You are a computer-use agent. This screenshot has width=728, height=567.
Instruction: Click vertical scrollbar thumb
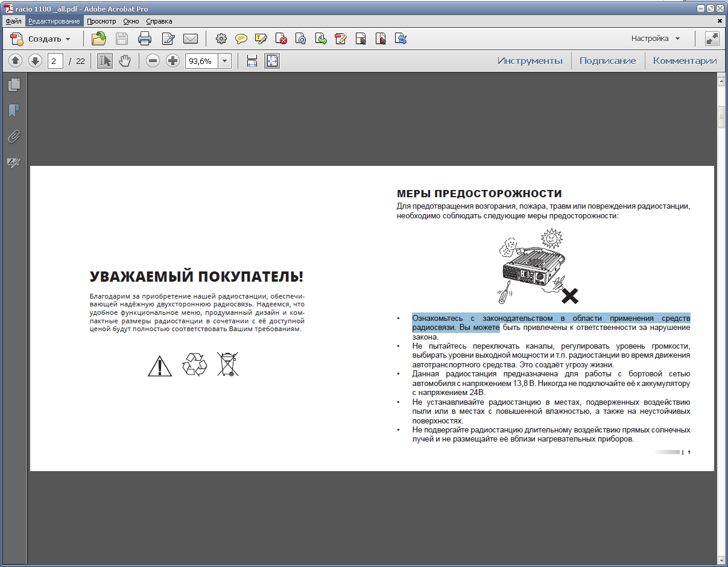(x=721, y=117)
